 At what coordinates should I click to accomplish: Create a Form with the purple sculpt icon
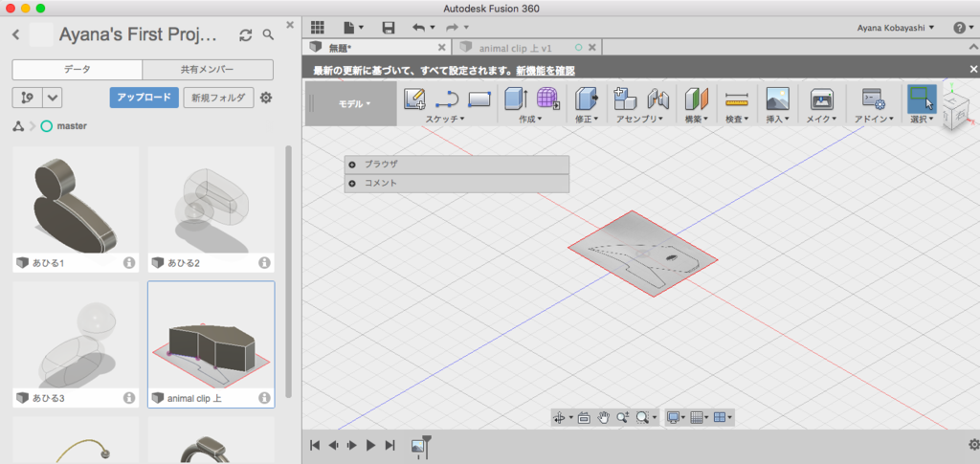click(546, 99)
